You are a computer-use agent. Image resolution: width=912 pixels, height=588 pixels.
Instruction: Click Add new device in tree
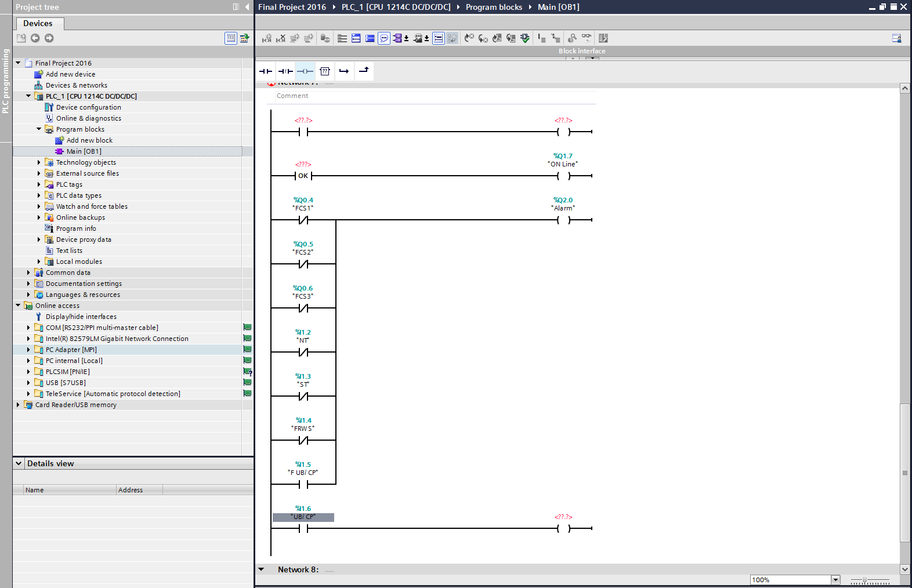(70, 74)
